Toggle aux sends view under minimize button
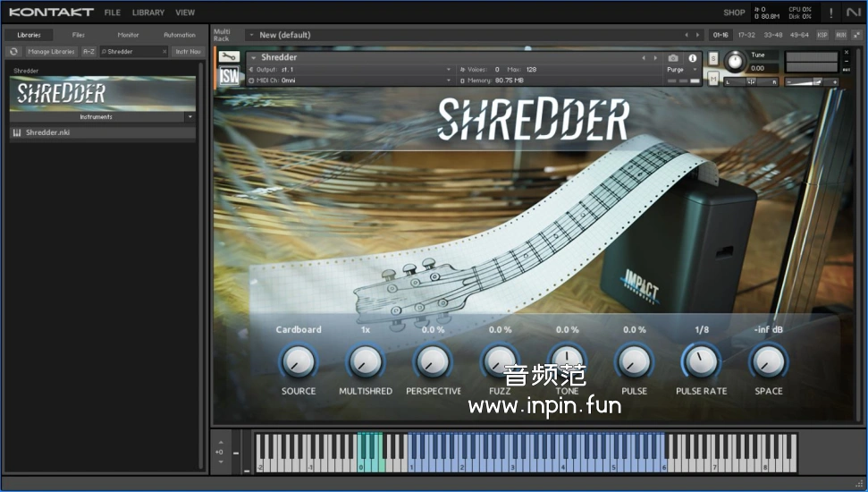 846,70
